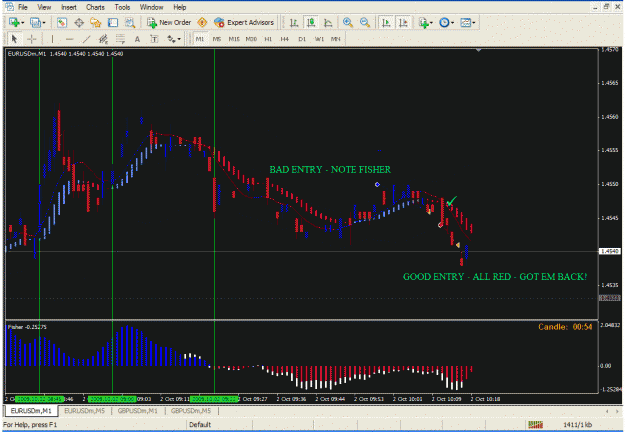The height and width of the screenshot is (432, 625).
Task: Open the Strategy Tester
Action: (x=130, y=23)
